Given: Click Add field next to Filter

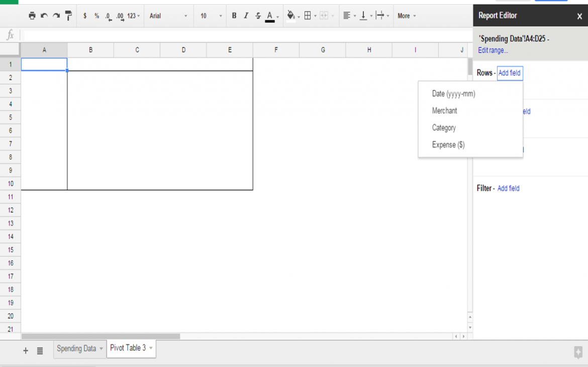Looking at the screenshot, I should (x=508, y=188).
